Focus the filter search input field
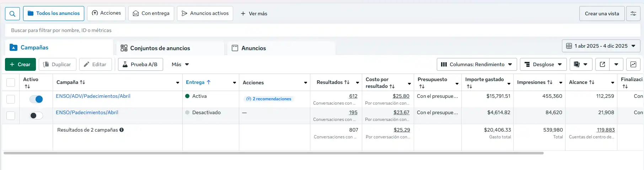 [213, 30]
